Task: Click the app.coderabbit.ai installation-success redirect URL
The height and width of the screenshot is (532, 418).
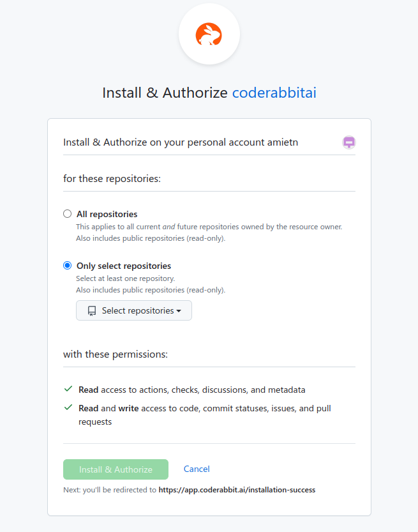Action: [x=237, y=490]
